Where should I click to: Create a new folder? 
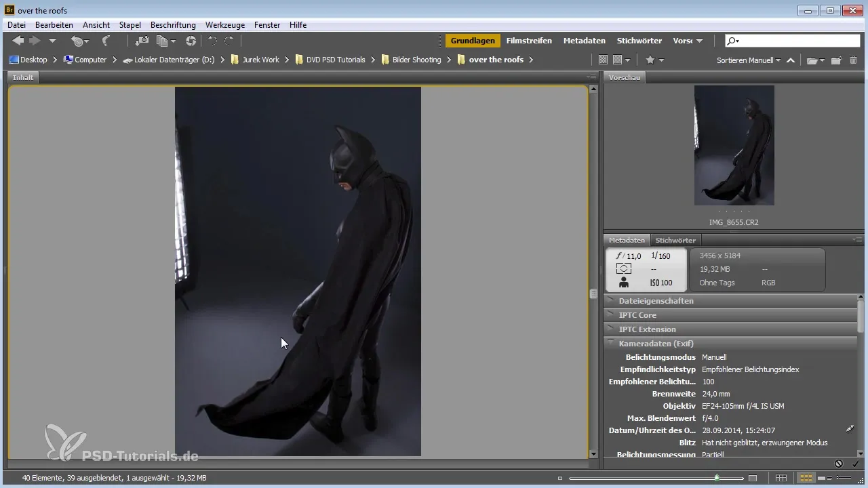point(836,60)
